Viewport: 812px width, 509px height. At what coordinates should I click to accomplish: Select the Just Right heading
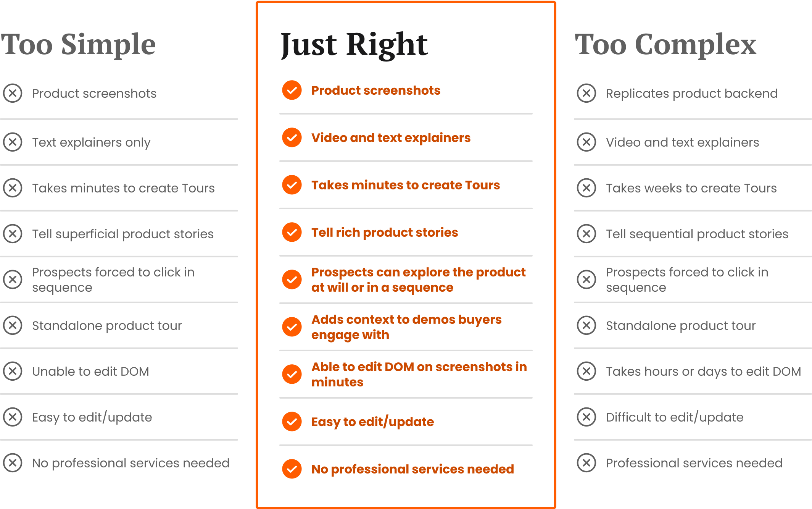pos(354,45)
